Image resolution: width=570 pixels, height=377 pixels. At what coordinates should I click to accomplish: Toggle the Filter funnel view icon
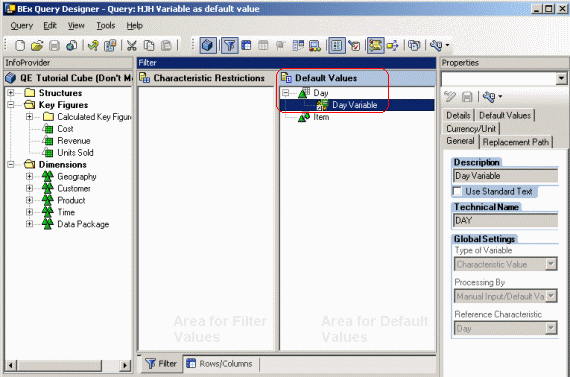click(229, 45)
